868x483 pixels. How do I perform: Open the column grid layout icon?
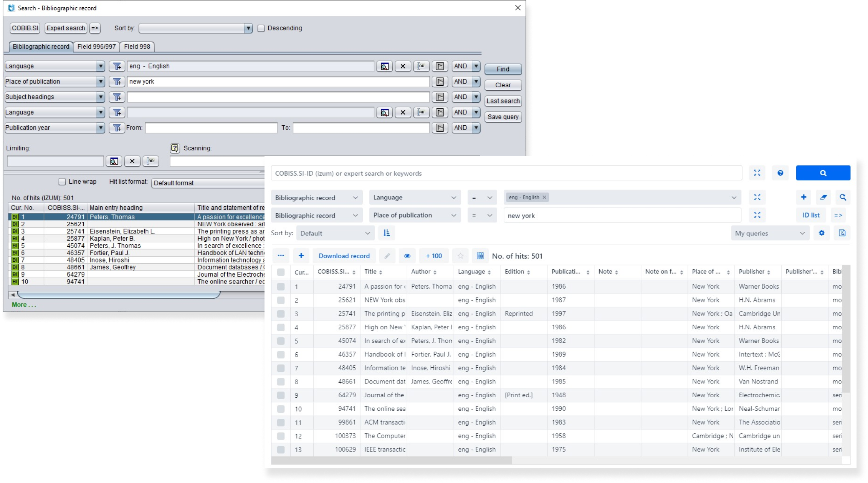click(480, 256)
